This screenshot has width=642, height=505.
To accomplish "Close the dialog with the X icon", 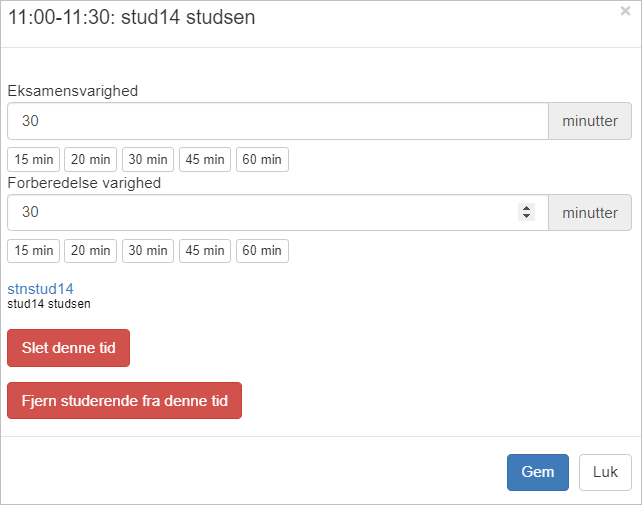I will click(x=625, y=12).
